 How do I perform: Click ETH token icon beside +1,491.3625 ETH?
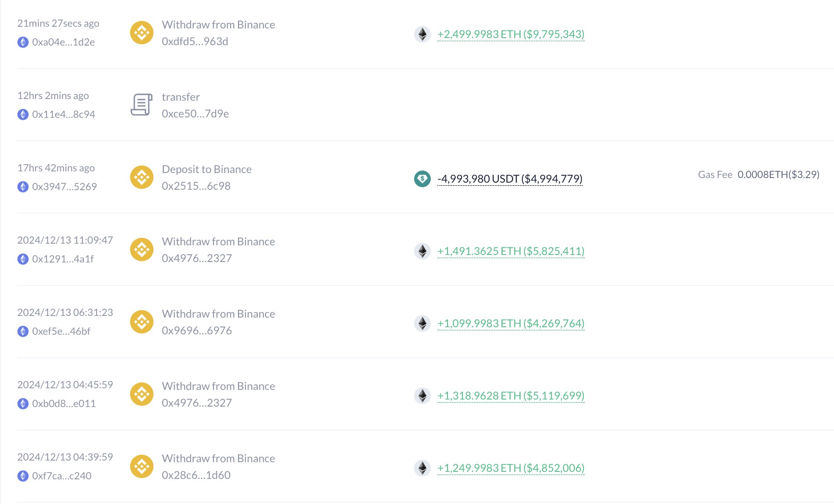[x=422, y=251]
